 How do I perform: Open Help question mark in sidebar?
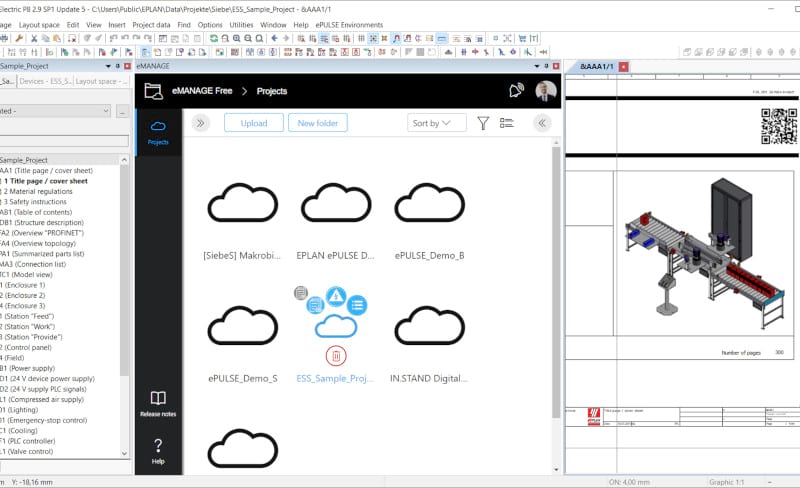158,450
